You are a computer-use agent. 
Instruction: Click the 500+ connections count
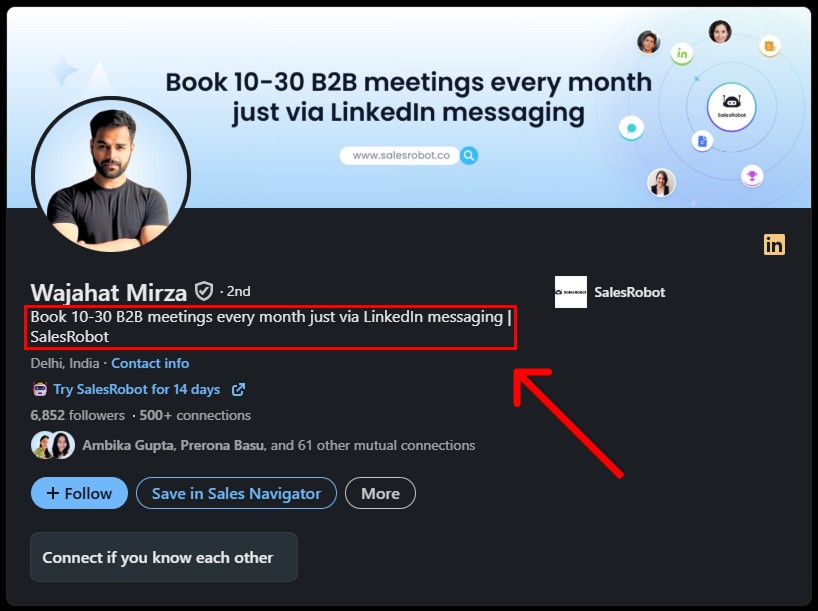click(x=195, y=415)
